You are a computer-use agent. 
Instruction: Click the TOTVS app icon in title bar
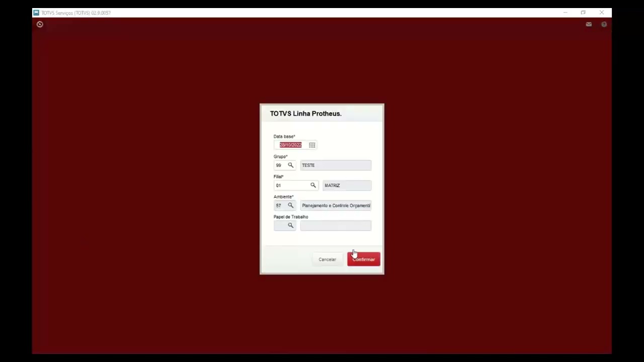coord(36,13)
